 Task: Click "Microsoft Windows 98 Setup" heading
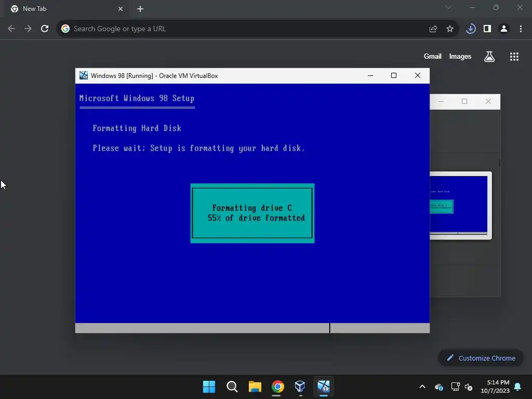click(137, 98)
